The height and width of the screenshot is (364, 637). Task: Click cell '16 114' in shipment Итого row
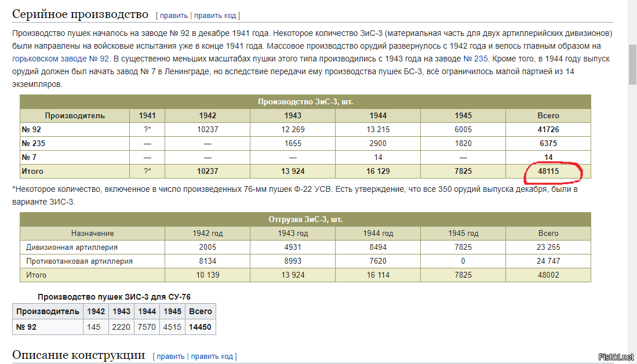pyautogui.click(x=378, y=275)
